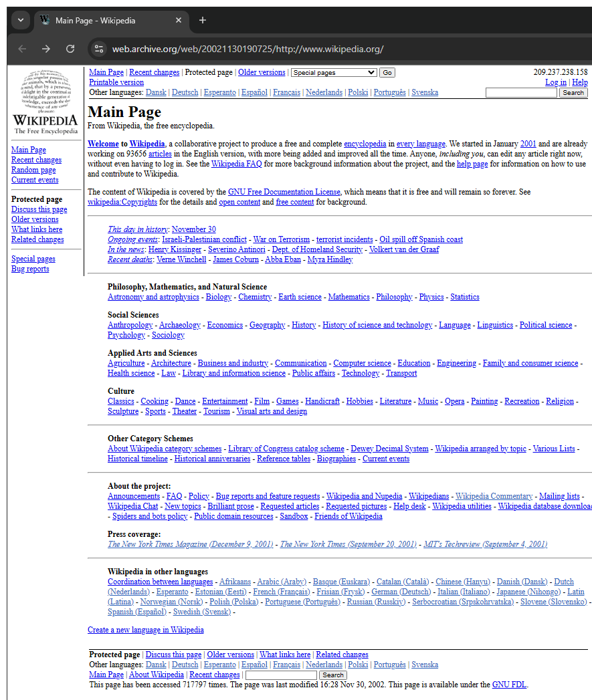Click Random page in the sidebar

33,170
